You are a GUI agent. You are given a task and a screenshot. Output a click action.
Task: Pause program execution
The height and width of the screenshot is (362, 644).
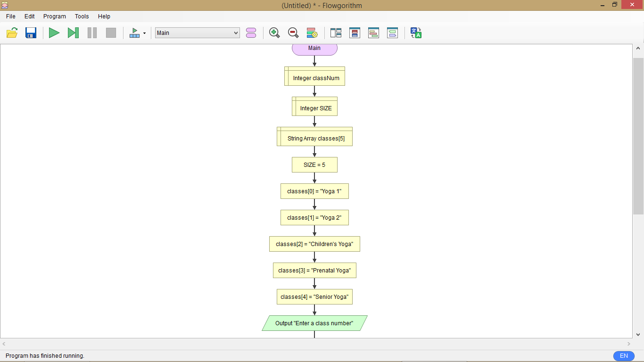click(91, 33)
